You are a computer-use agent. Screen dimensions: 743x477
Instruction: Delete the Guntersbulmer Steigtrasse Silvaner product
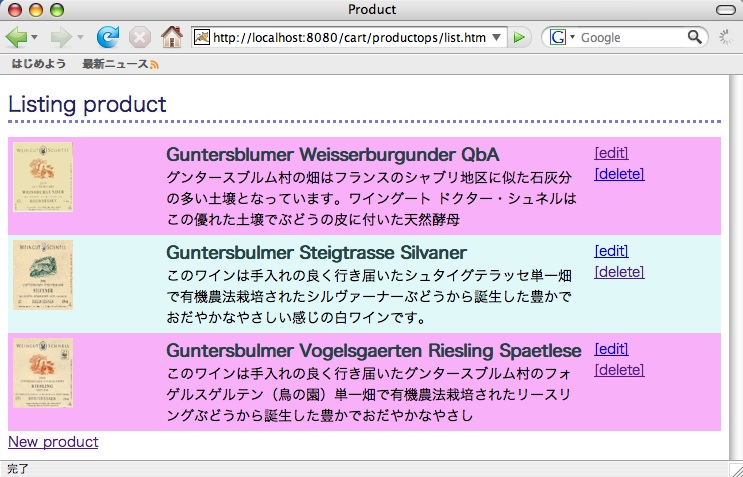tap(619, 272)
